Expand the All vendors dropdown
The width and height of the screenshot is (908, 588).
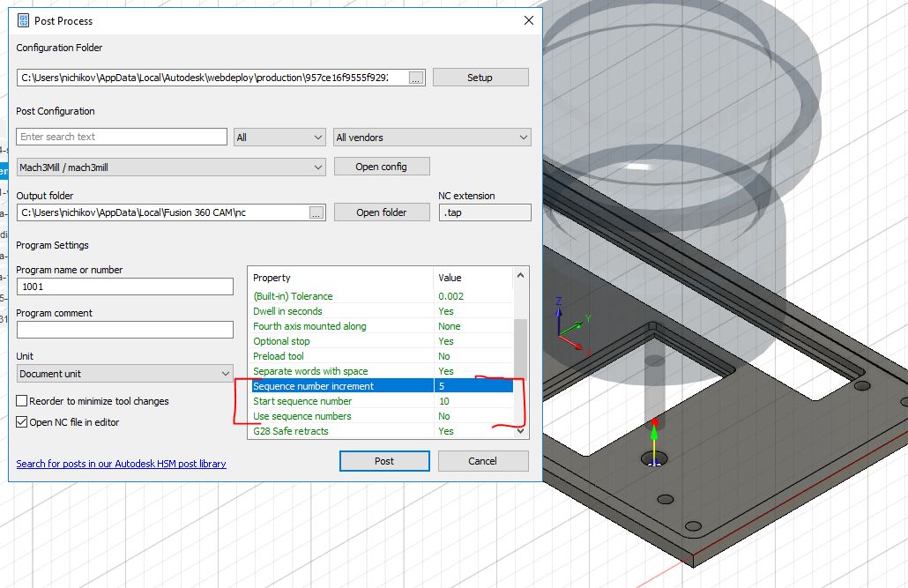pos(432,138)
